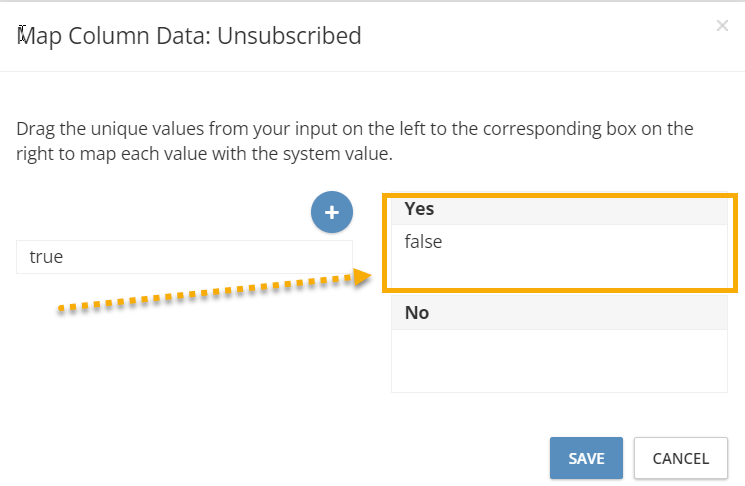The width and height of the screenshot is (745, 486).
Task: Click the SAVE button
Action: pyautogui.click(x=586, y=458)
